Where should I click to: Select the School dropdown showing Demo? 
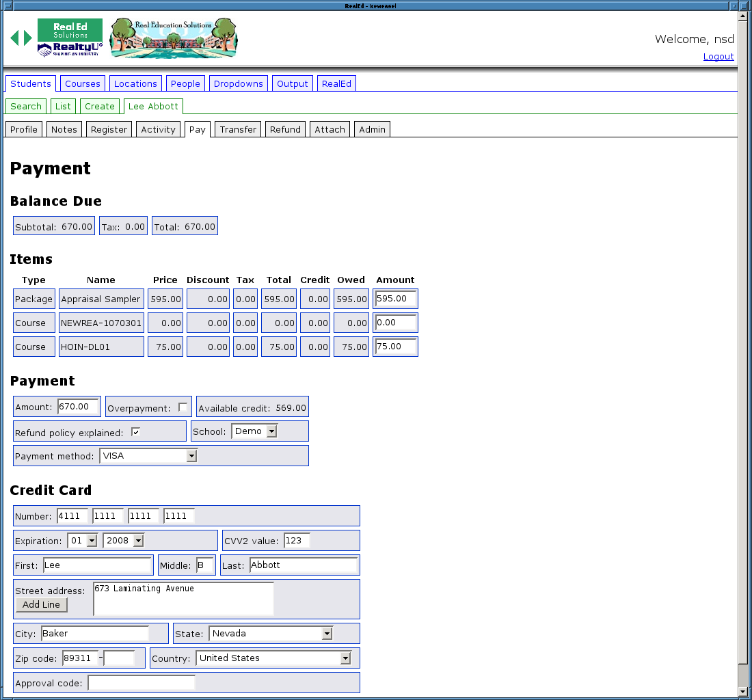click(x=254, y=431)
